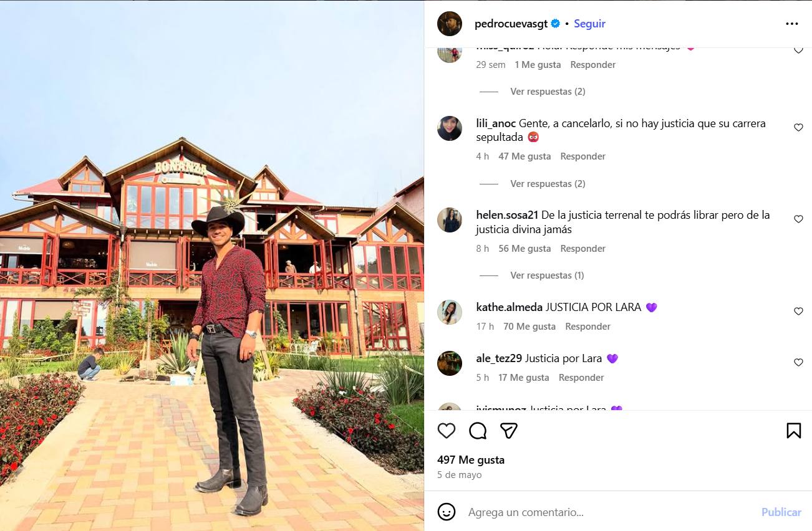This screenshot has height=531, width=812.
Task: Click the verified badge beside pedrocuevasgt
Action: (555, 24)
